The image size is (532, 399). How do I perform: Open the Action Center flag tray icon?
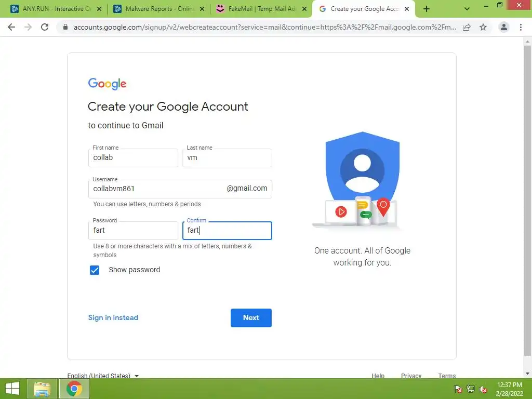[458, 389]
